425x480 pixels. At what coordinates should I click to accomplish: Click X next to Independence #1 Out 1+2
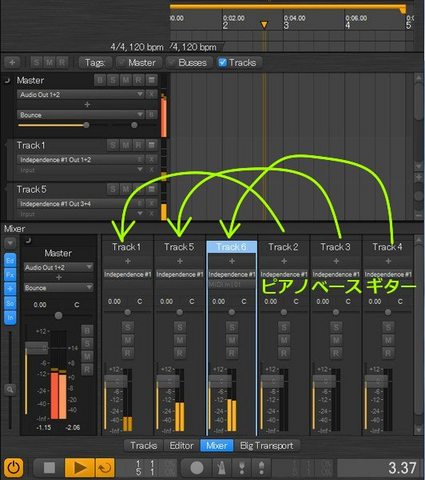151,159
